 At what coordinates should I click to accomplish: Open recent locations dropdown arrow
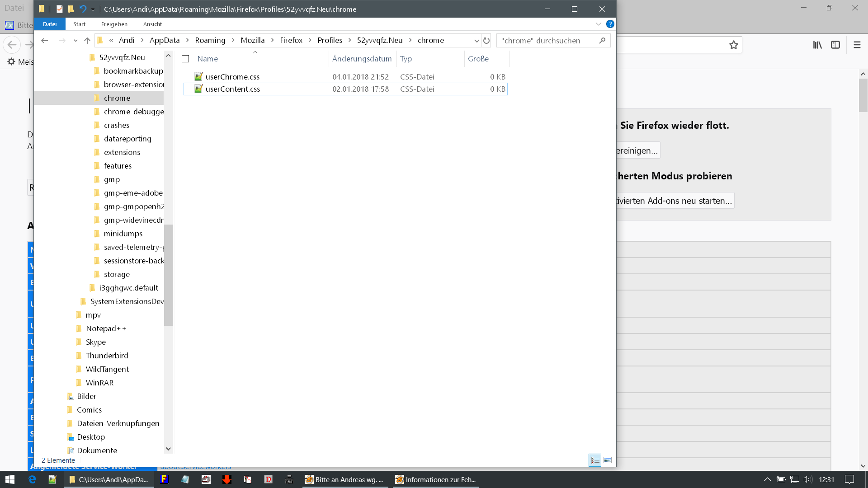pyautogui.click(x=75, y=41)
